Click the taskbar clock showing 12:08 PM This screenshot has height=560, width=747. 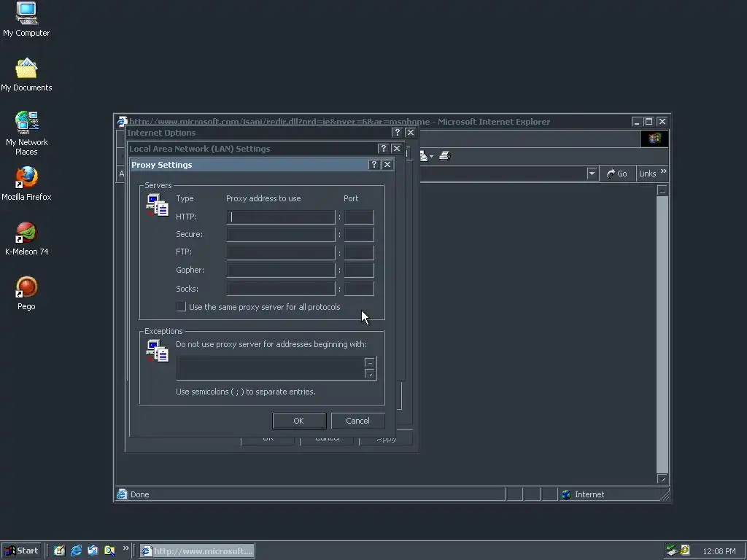coord(719,551)
